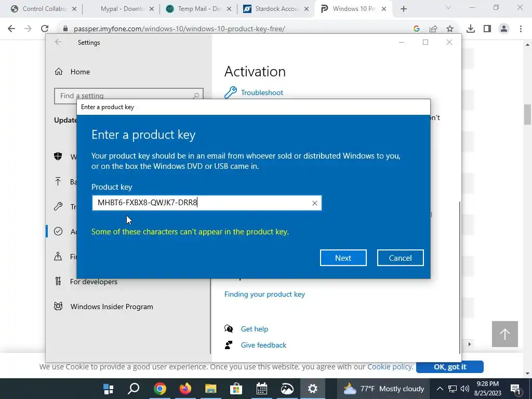Toggle the browser side panel icon
The width and height of the screenshot is (532, 399).
(x=487, y=29)
